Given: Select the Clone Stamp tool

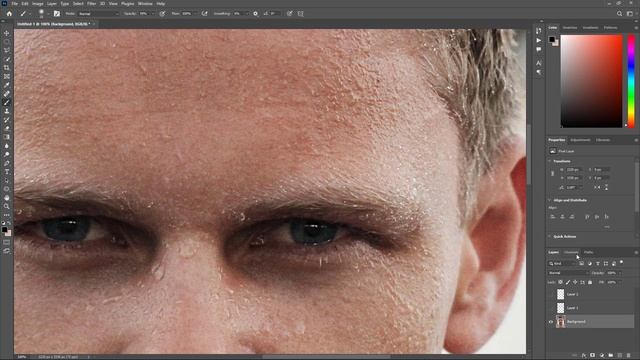Looking at the screenshot, I should coord(7,111).
